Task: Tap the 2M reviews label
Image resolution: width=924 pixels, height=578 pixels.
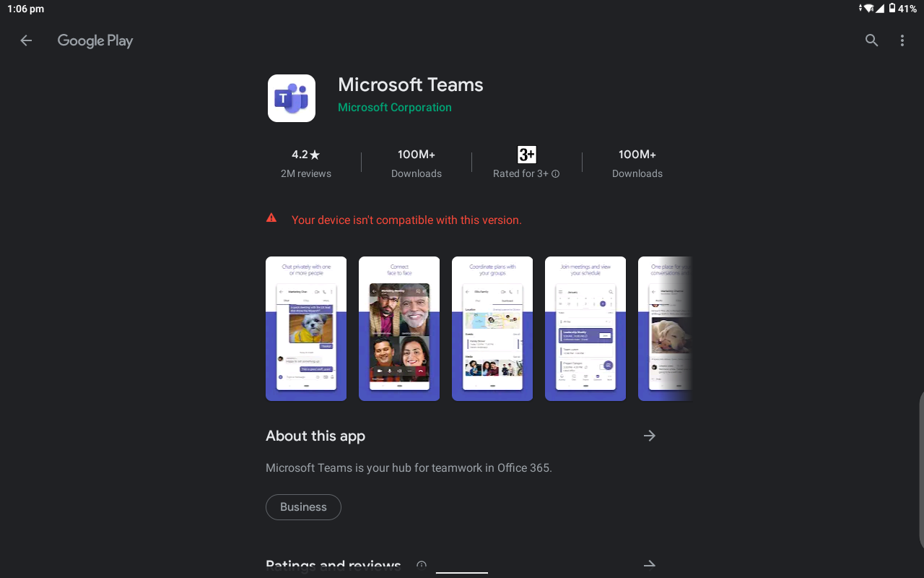Action: (306, 173)
